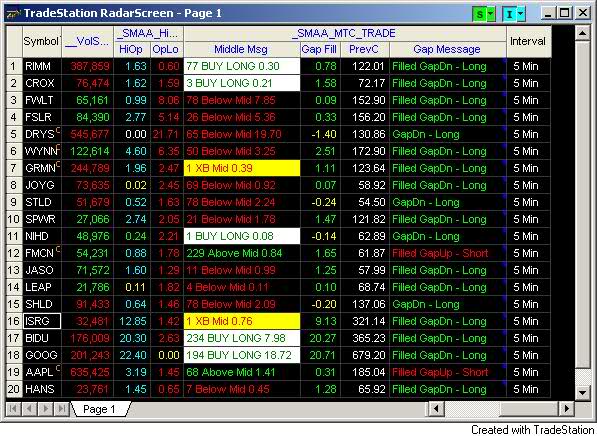Click the cyan I interval link button

[x=509, y=14]
